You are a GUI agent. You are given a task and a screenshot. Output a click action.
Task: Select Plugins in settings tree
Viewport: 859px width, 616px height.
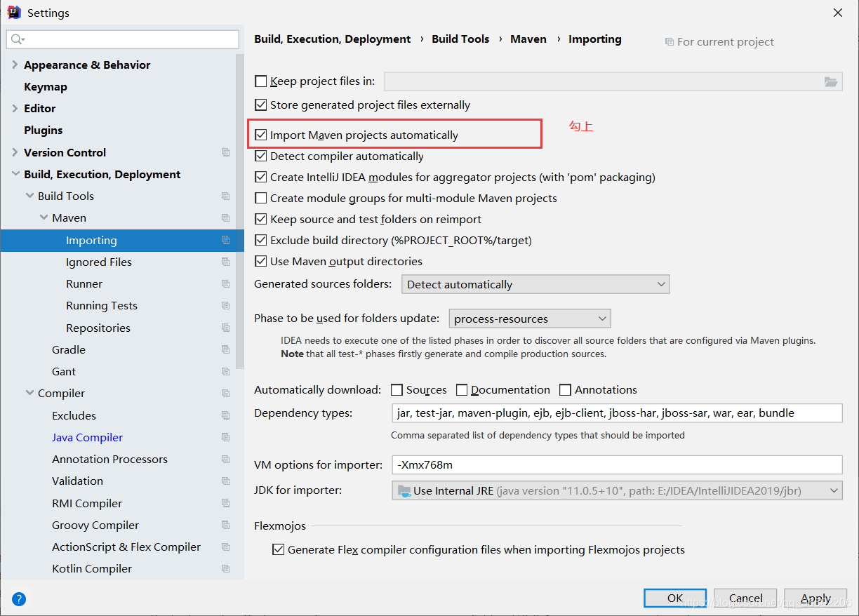44,130
